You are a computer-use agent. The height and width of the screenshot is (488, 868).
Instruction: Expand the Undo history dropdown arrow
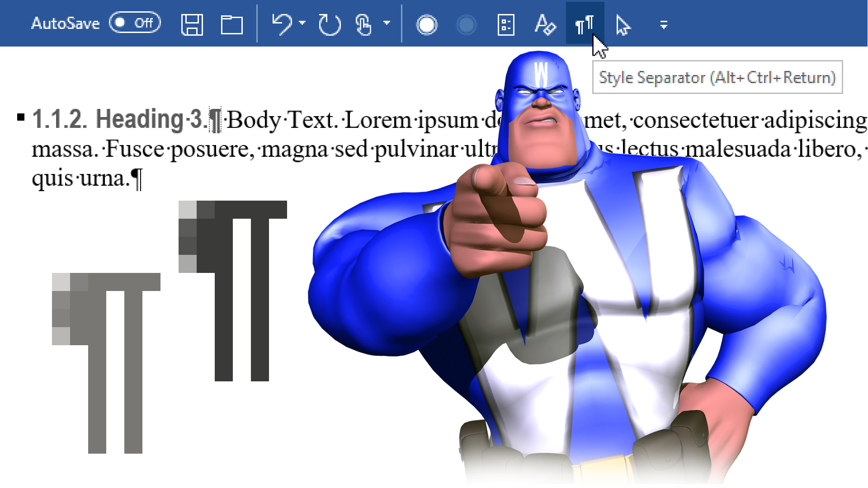[302, 23]
